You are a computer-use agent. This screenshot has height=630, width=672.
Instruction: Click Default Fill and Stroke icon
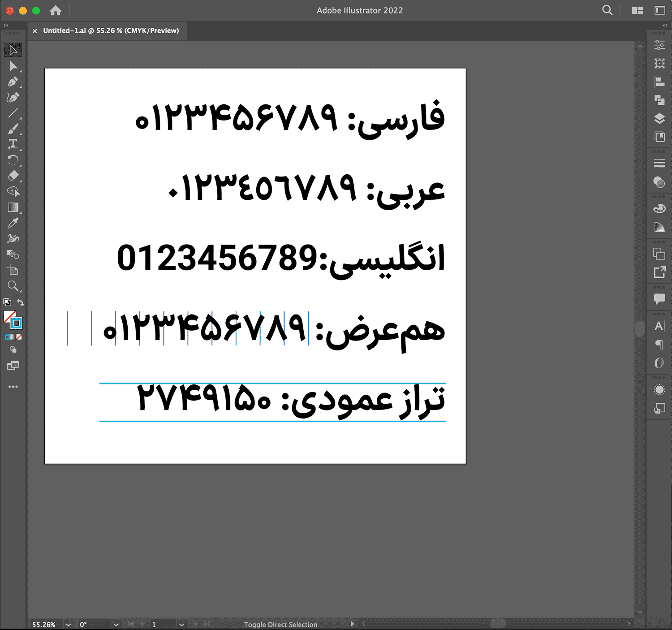[7, 302]
